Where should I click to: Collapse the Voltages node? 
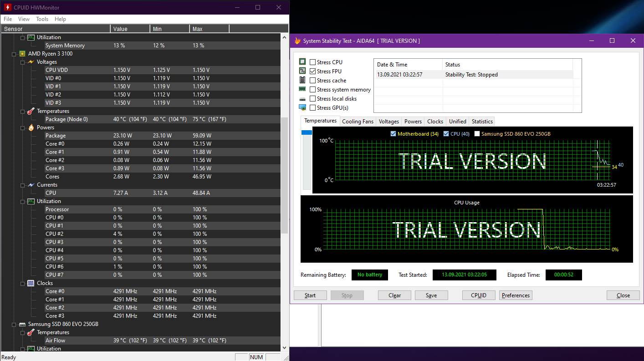22,62
